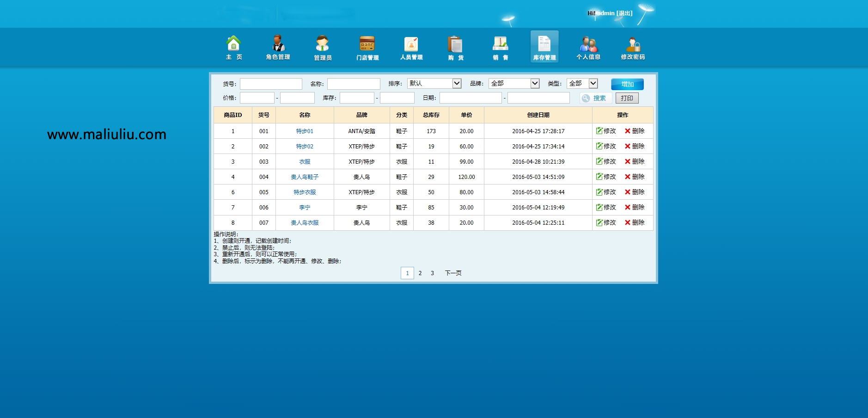
Task: Click the 门店管理 store management icon
Action: coord(367,46)
